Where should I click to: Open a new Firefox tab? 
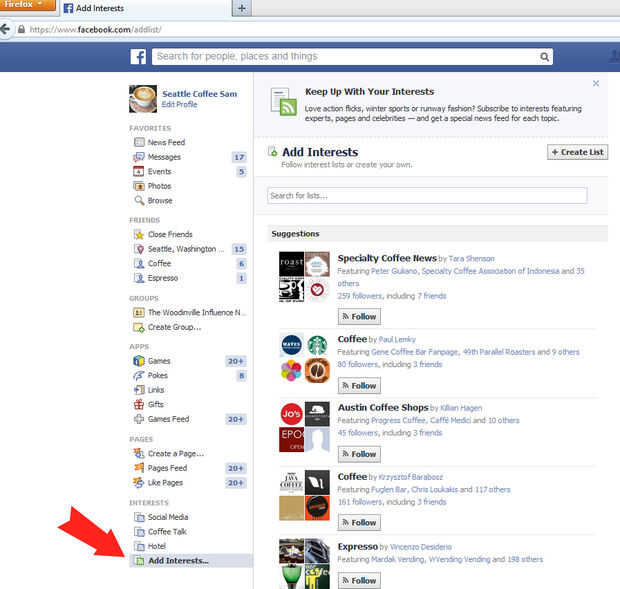pyautogui.click(x=242, y=8)
